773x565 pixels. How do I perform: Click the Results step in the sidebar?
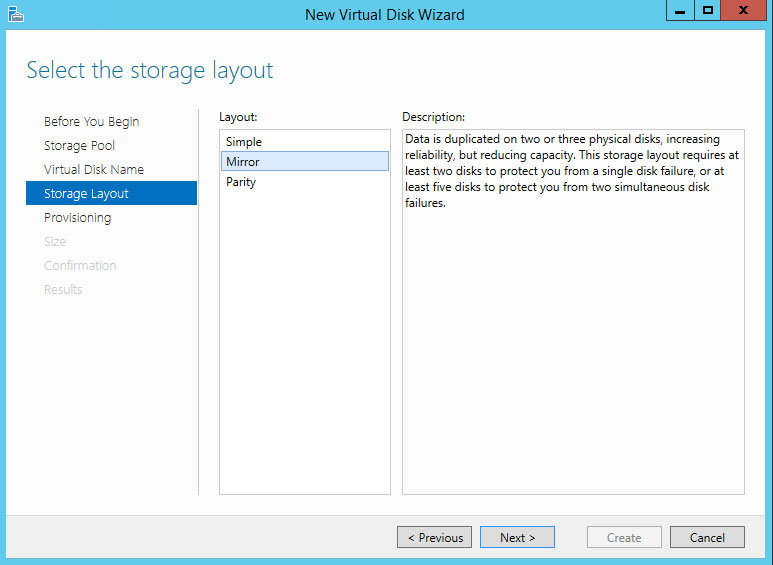(x=63, y=290)
